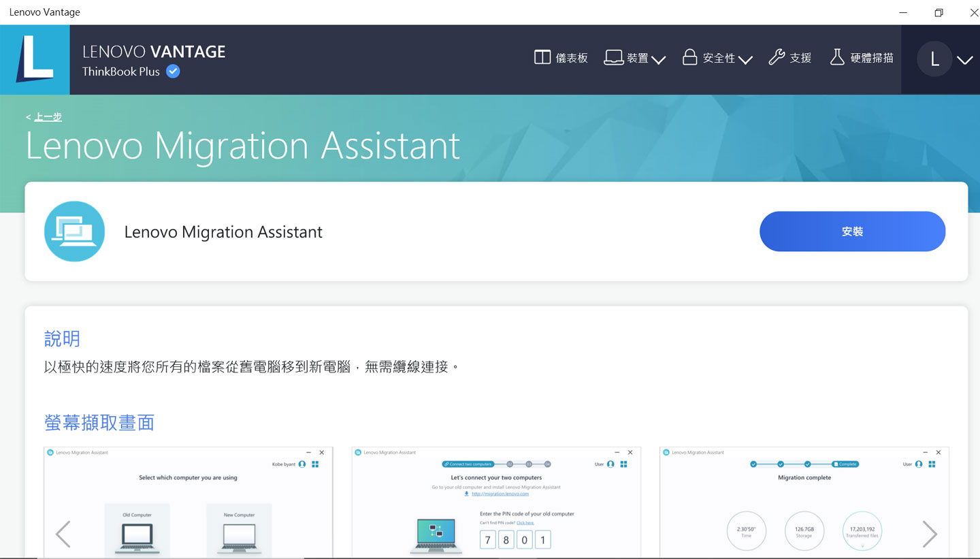Click the Lenovo Migration Assistant name on the install card
The image size is (980, 559).
click(223, 232)
